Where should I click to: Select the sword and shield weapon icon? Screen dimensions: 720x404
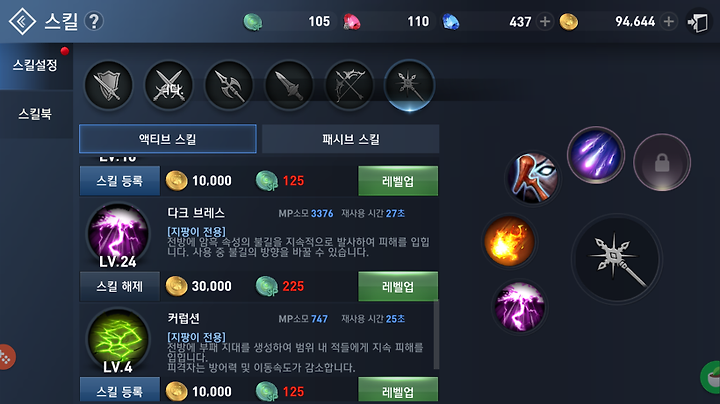point(108,86)
